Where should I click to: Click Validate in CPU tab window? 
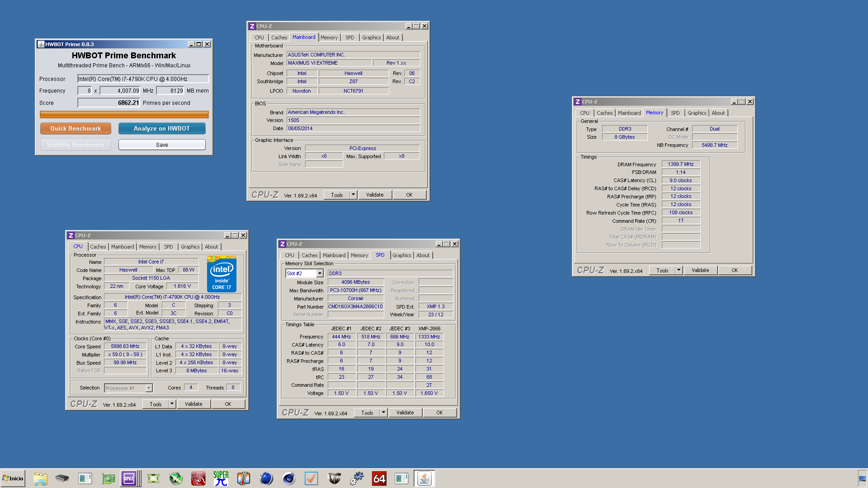pyautogui.click(x=193, y=404)
